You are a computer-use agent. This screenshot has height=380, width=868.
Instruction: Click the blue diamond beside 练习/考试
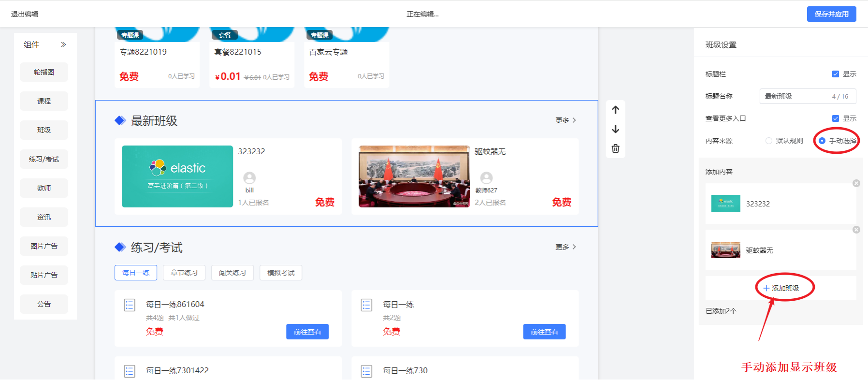point(120,247)
